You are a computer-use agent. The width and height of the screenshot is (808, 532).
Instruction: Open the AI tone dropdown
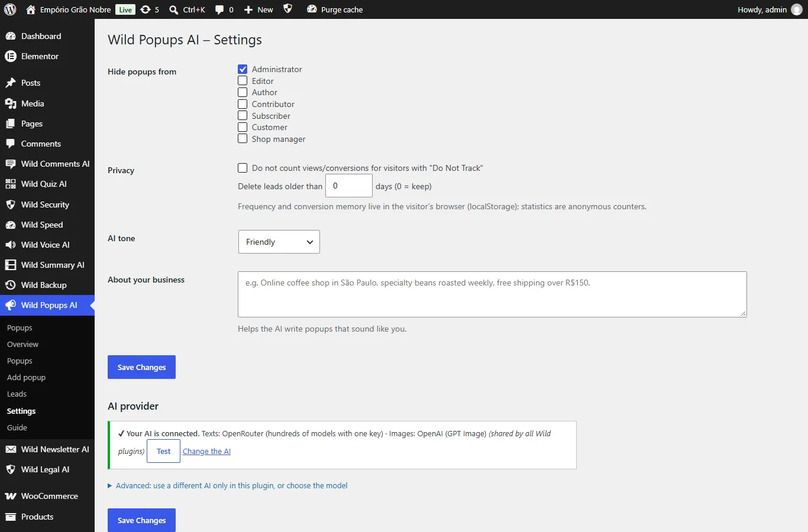pos(279,242)
